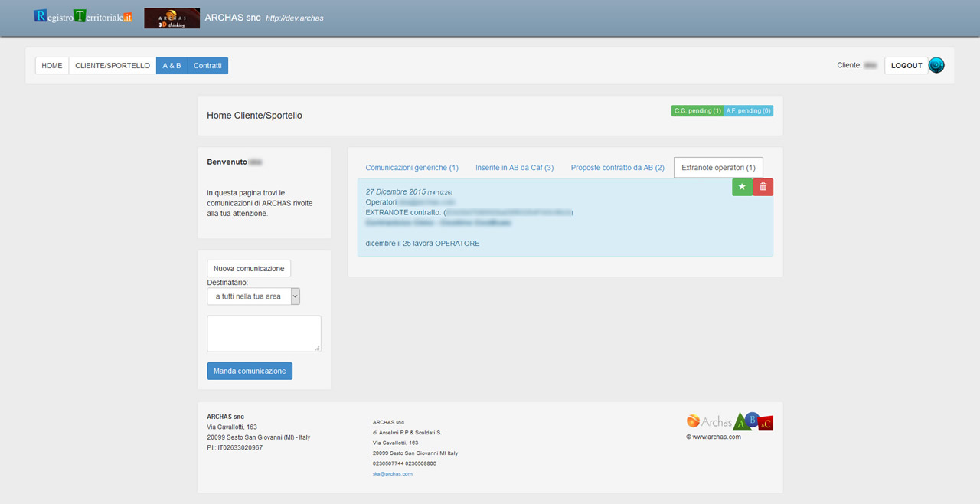Click the blue power icon beside Logout
This screenshot has height=504, width=980.
pyautogui.click(x=936, y=66)
